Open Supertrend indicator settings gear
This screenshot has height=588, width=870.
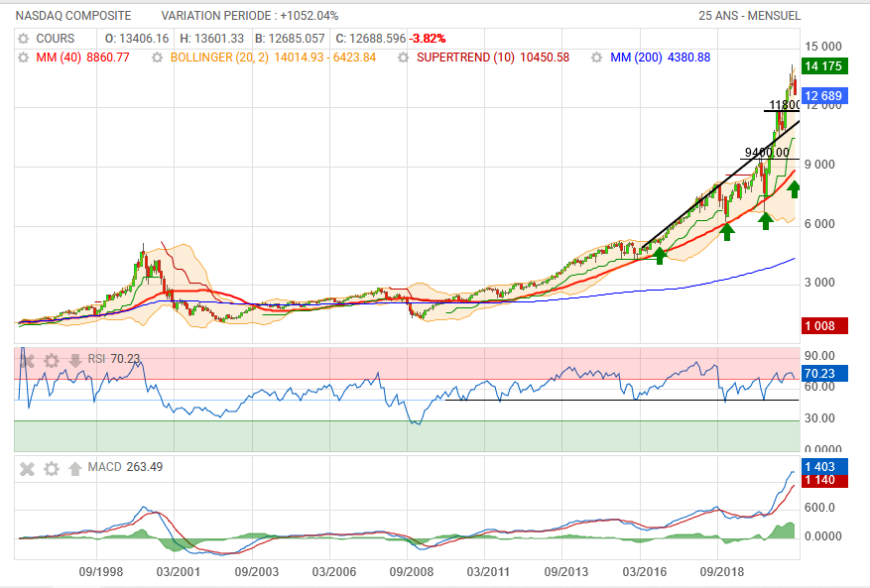click(404, 58)
